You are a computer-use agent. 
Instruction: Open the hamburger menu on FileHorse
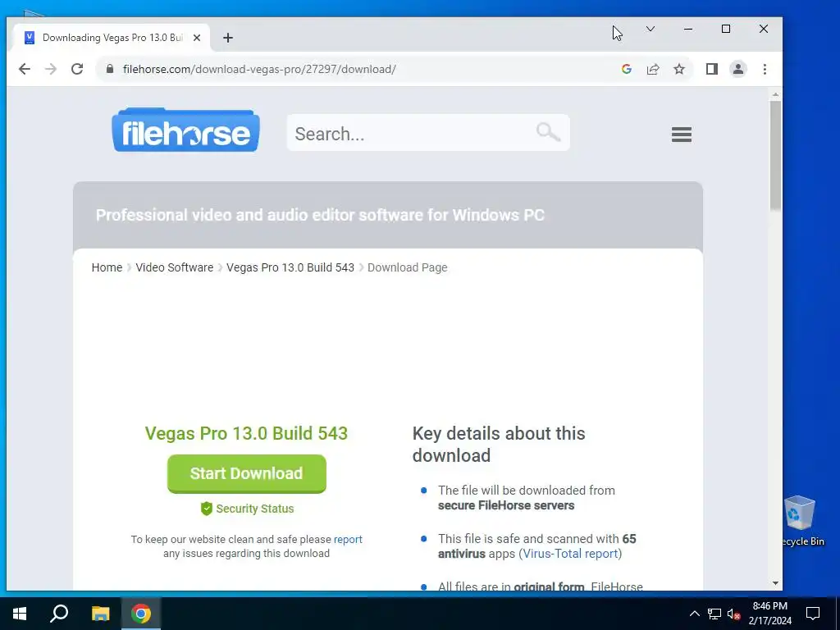(682, 135)
